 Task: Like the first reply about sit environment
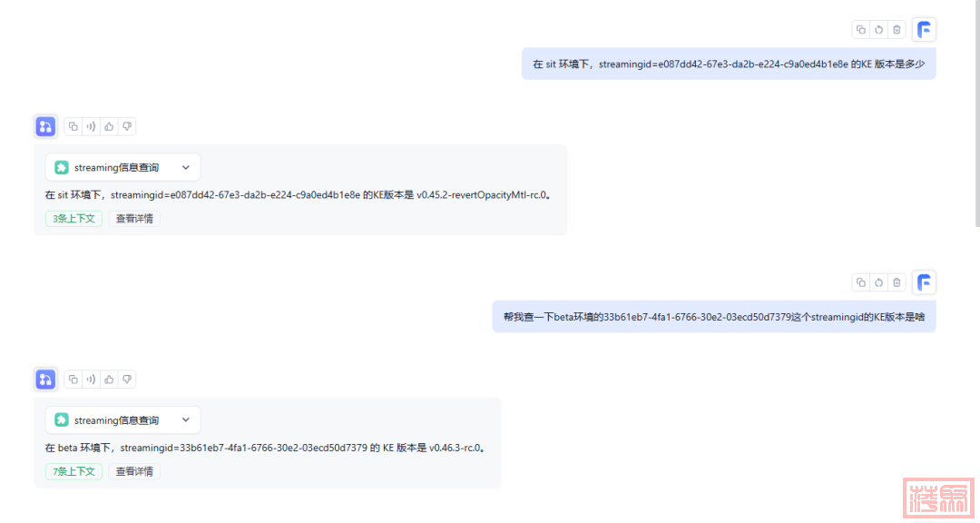point(109,127)
